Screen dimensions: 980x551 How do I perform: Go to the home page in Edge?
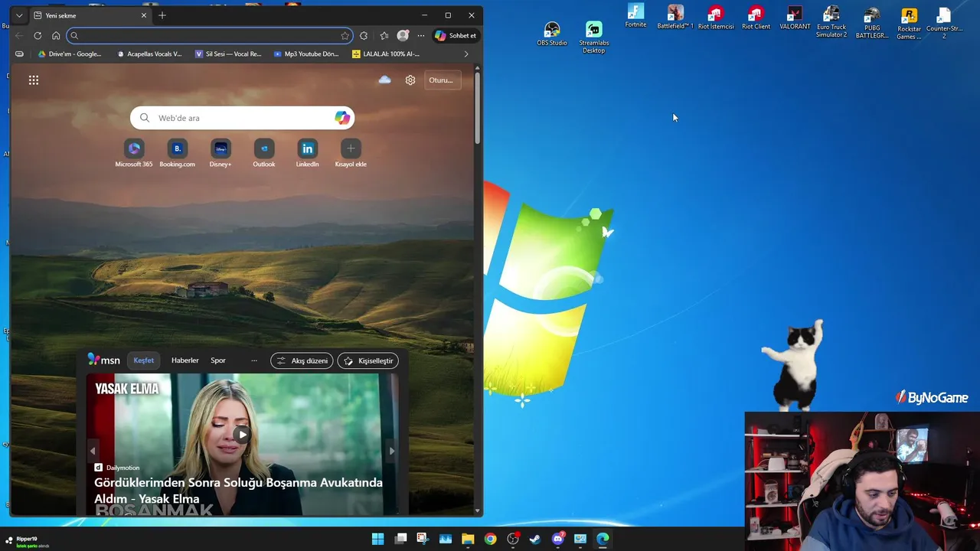pyautogui.click(x=56, y=35)
